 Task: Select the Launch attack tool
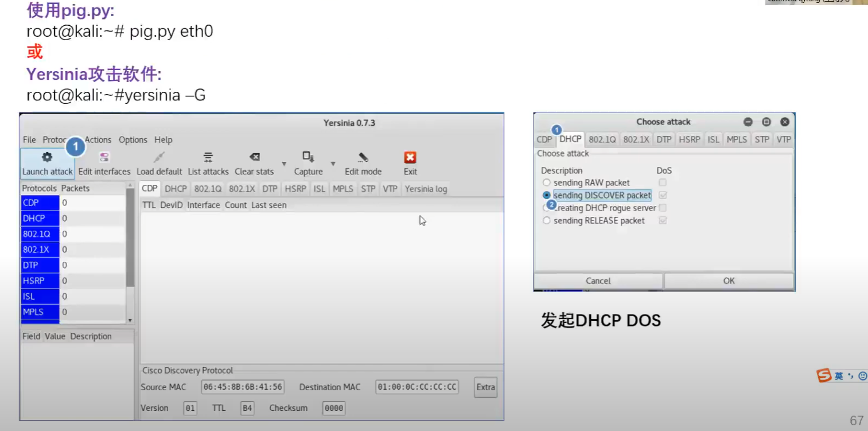pyautogui.click(x=46, y=162)
